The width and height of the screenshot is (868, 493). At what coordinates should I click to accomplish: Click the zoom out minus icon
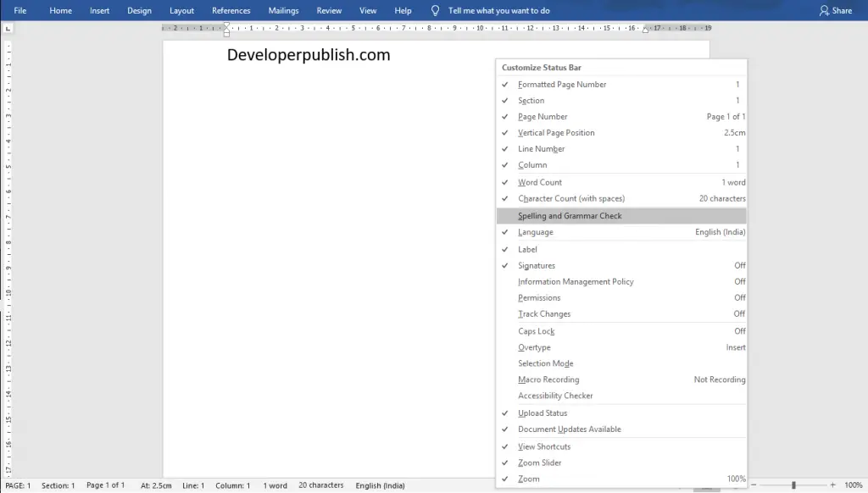pyautogui.click(x=754, y=485)
